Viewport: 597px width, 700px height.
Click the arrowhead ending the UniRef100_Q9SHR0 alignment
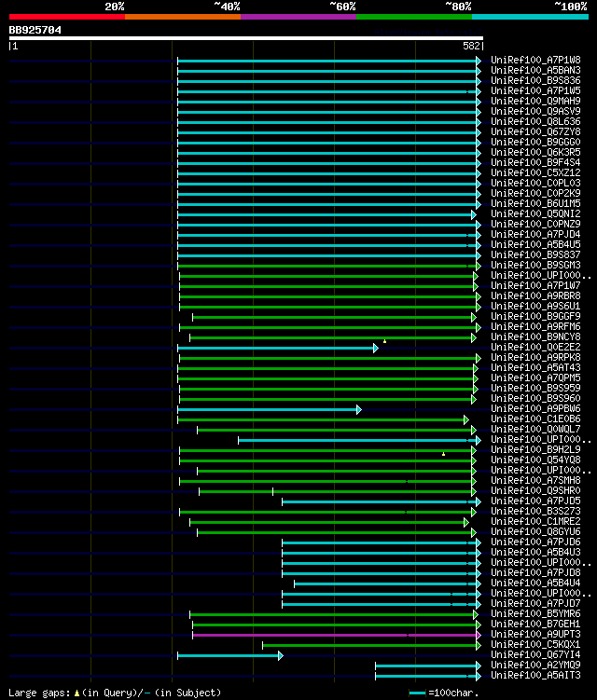tap(474, 492)
